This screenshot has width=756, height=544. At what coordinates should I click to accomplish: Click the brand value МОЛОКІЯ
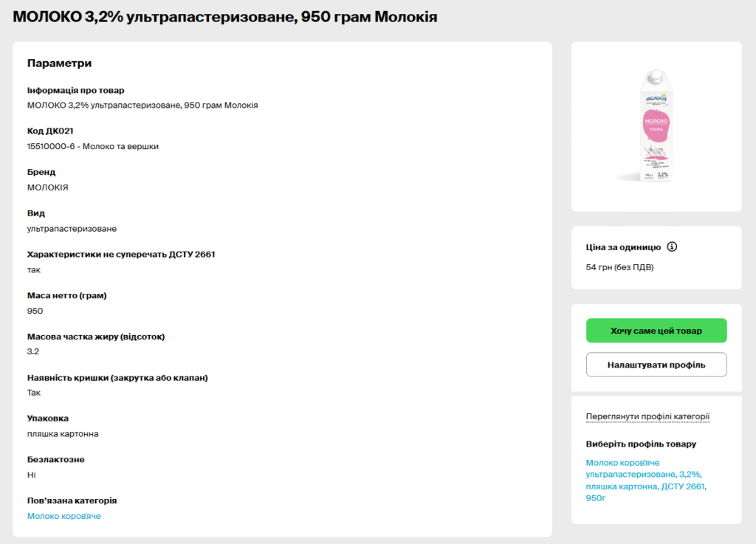tap(48, 187)
